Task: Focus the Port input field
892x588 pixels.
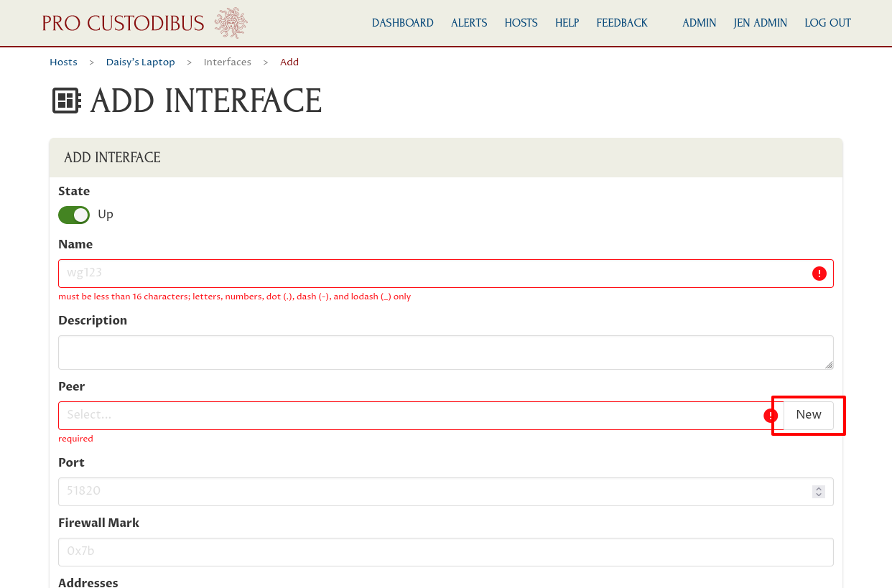Action: point(446,492)
